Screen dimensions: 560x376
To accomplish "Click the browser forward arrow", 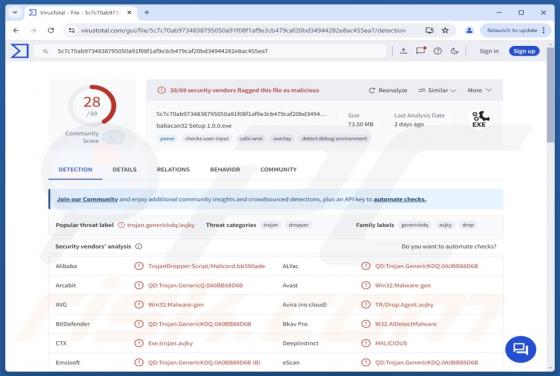I will tap(34, 30).
